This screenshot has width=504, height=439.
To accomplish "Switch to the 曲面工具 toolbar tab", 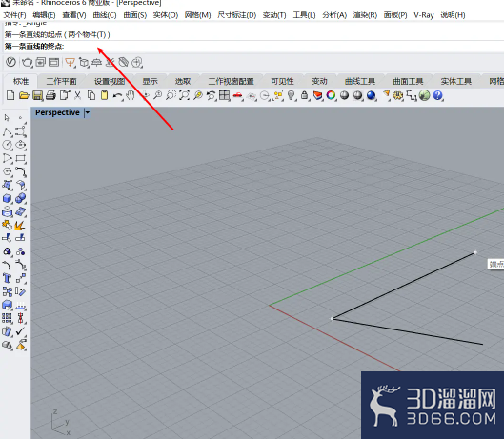I will click(x=408, y=81).
